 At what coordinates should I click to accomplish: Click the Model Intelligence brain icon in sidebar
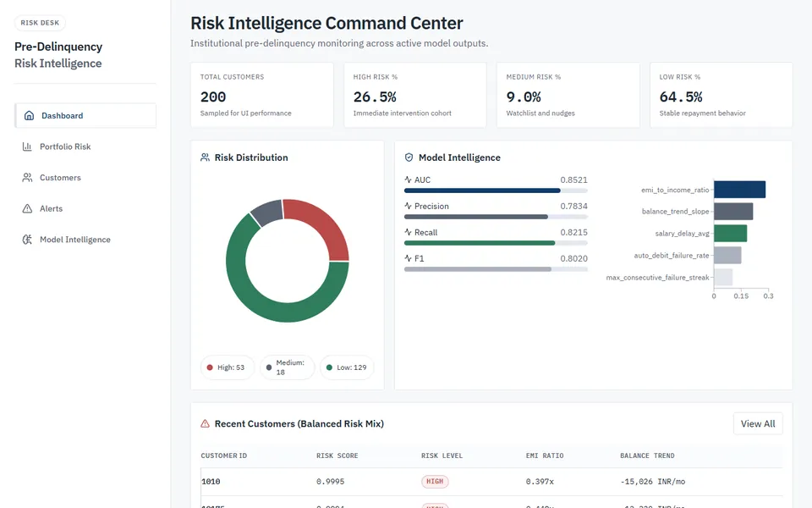pyautogui.click(x=27, y=240)
